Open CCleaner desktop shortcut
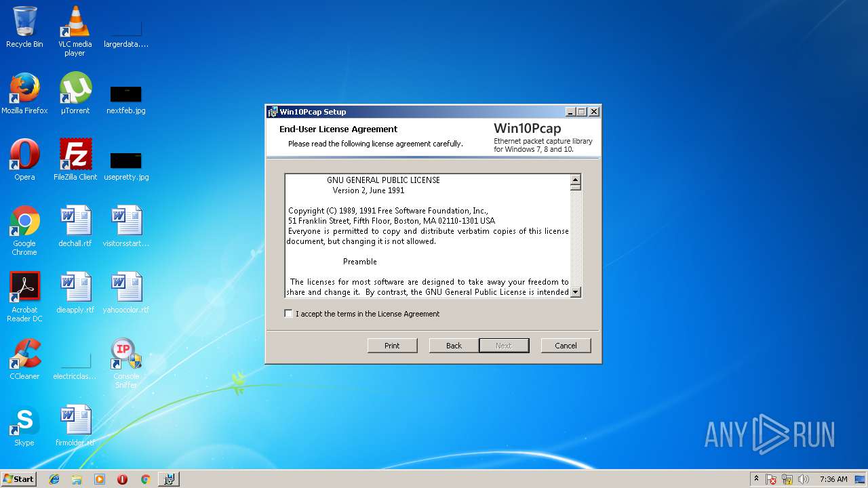The width and height of the screenshot is (868, 488). coord(24,359)
